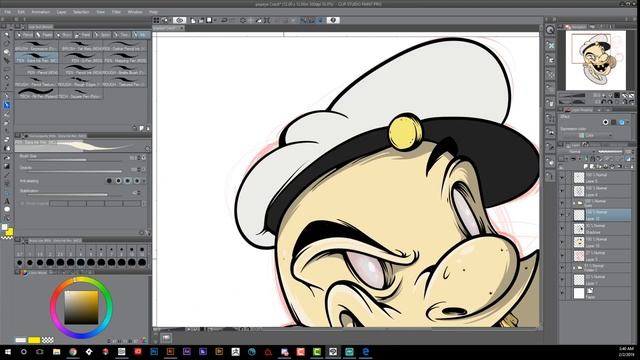
Task: Click the Navigator preview thumbnail
Action: pyautogui.click(x=596, y=60)
